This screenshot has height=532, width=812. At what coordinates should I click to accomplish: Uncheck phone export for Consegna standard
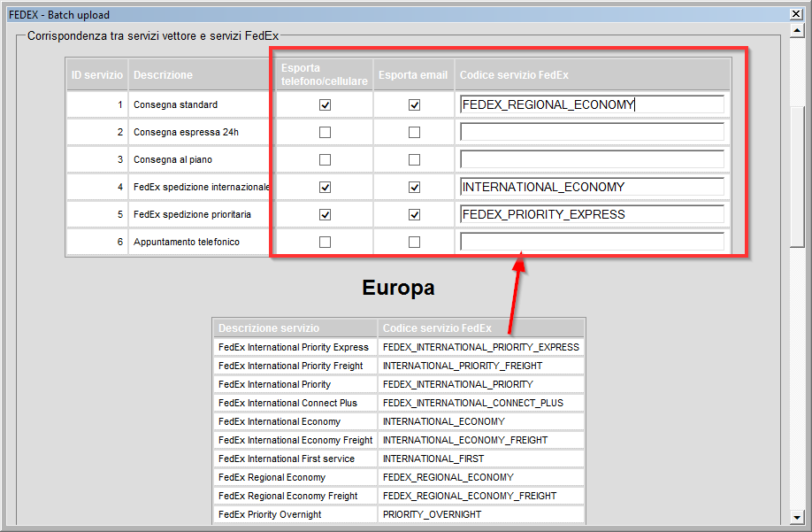(325, 105)
